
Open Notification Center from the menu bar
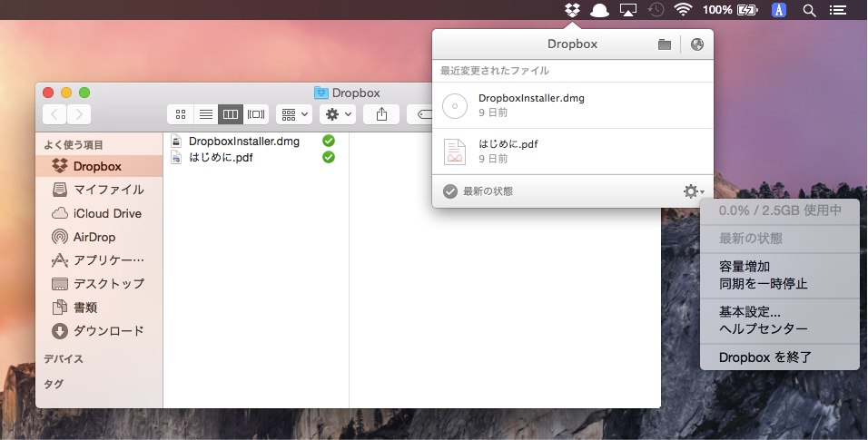coord(837,10)
